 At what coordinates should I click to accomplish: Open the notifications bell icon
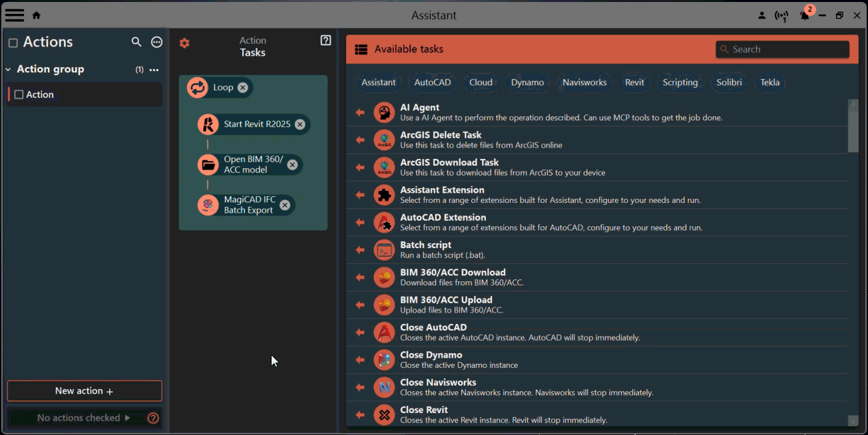805,15
